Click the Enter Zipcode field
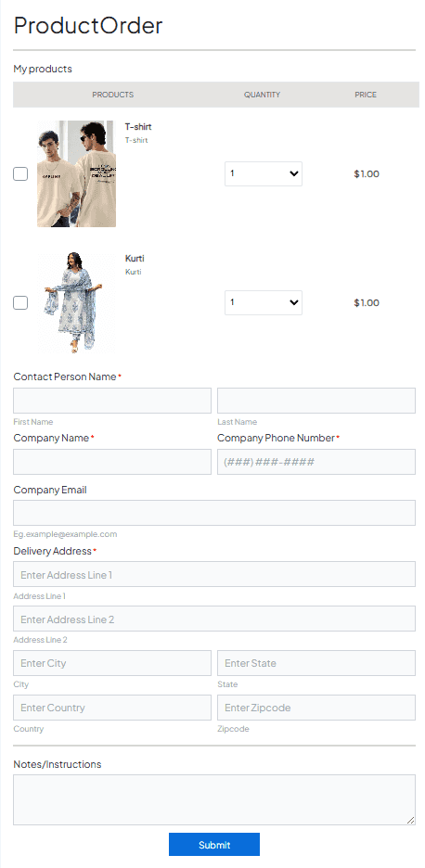This screenshot has height=868, width=425. click(x=316, y=708)
